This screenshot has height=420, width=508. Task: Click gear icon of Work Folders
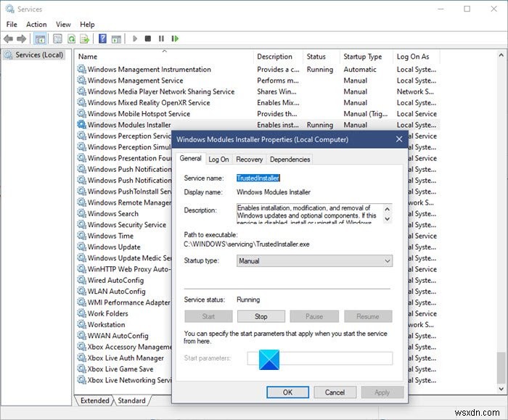81,313
